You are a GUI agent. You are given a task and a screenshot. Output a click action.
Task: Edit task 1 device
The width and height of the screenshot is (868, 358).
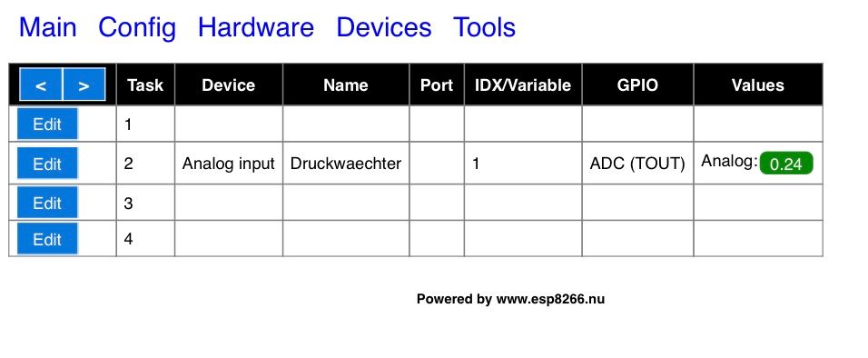point(47,124)
